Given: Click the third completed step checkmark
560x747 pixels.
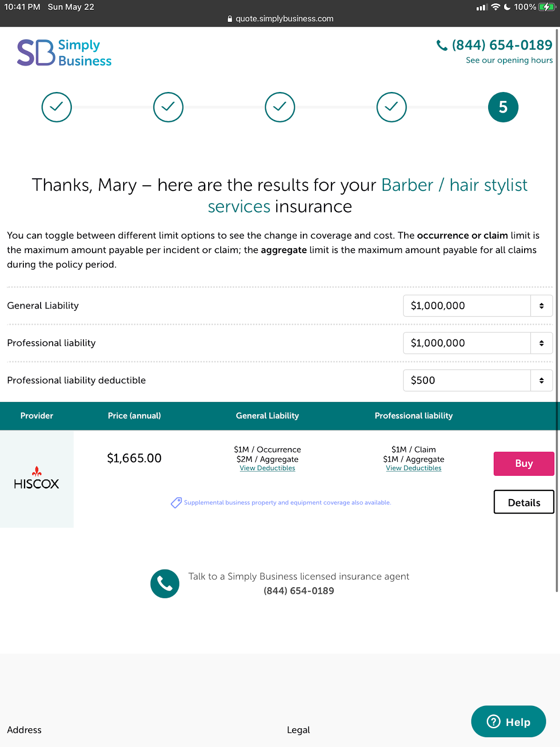Looking at the screenshot, I should (280, 107).
